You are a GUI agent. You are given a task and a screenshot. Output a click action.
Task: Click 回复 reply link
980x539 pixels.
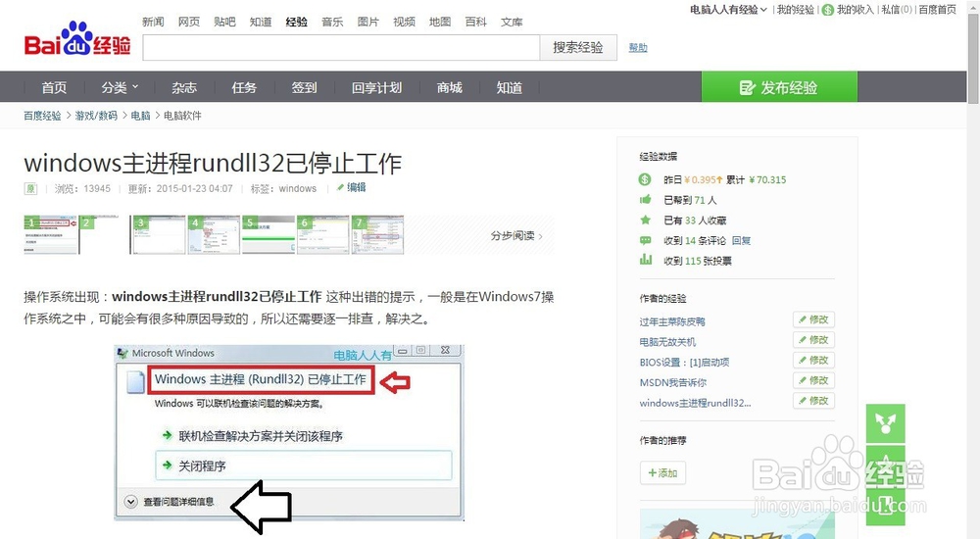741,241
